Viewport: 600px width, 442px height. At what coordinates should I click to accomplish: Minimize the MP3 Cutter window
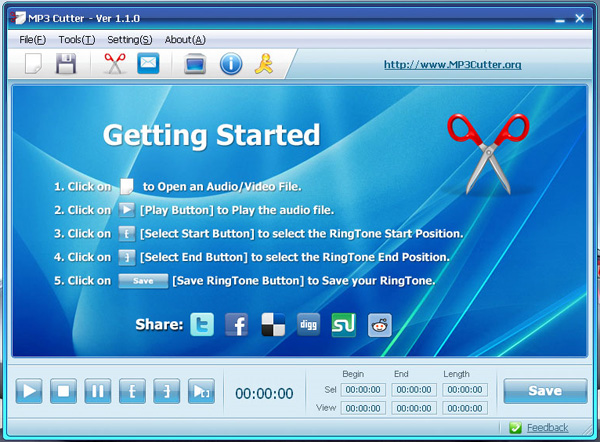click(560, 19)
